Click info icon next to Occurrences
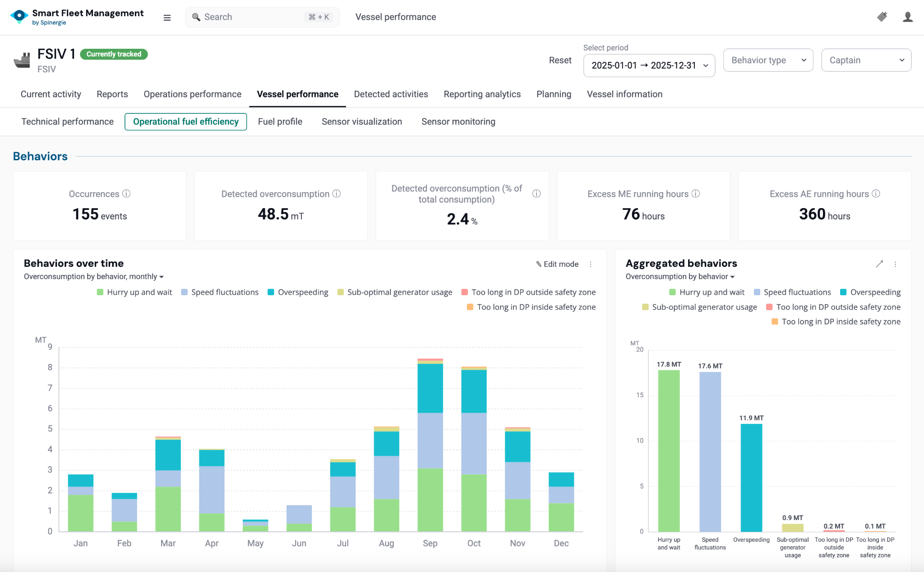924x572 pixels. [127, 194]
